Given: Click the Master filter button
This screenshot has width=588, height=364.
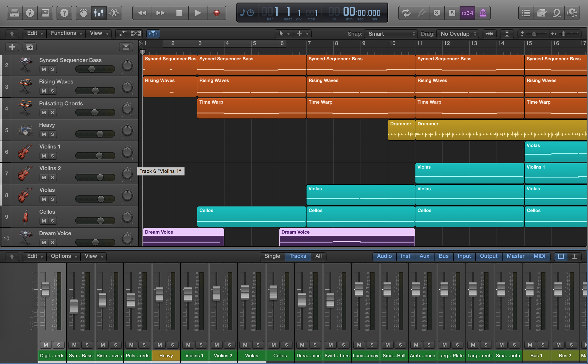Looking at the screenshot, I should pyautogui.click(x=515, y=256).
